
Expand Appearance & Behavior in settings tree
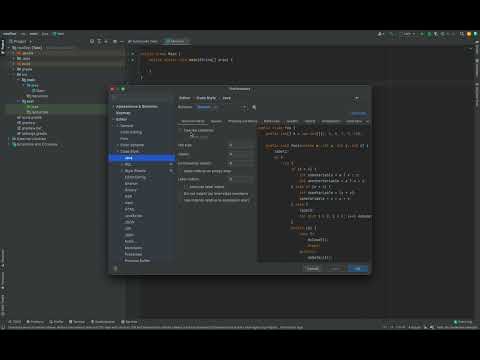[x=113, y=106]
